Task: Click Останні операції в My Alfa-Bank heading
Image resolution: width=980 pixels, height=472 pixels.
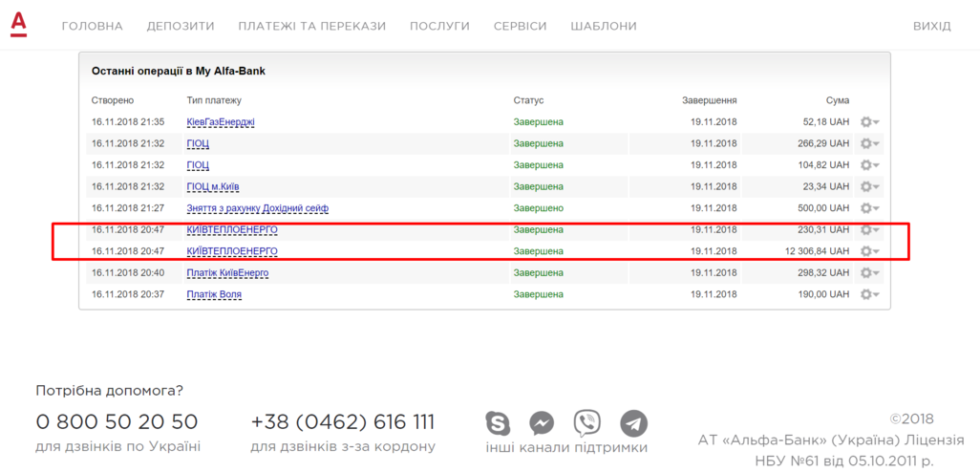Action: (178, 72)
